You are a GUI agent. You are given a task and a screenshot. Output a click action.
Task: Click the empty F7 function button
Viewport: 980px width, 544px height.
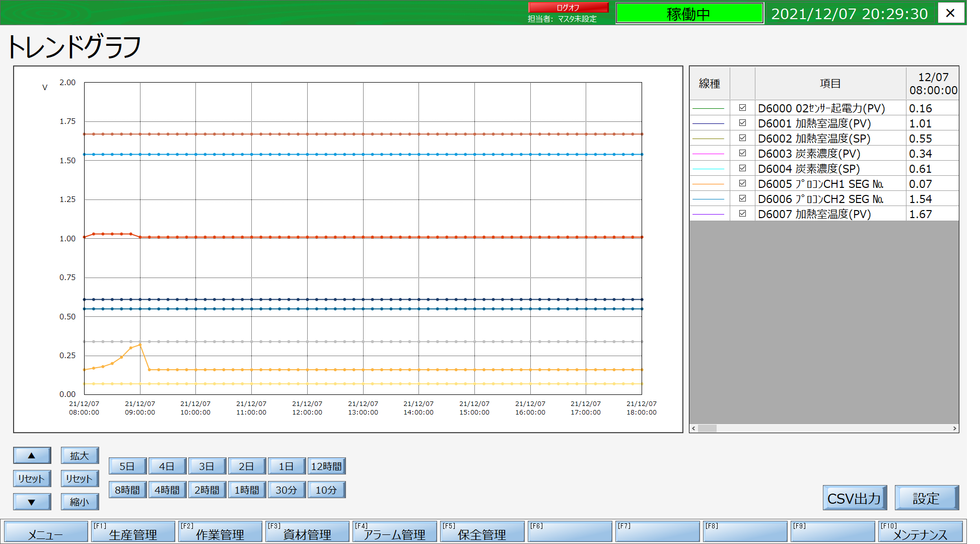pos(657,532)
